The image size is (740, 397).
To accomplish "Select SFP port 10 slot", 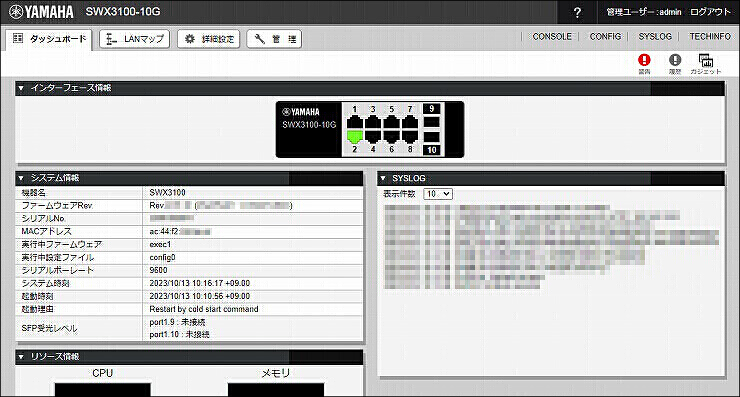I will click(x=431, y=137).
